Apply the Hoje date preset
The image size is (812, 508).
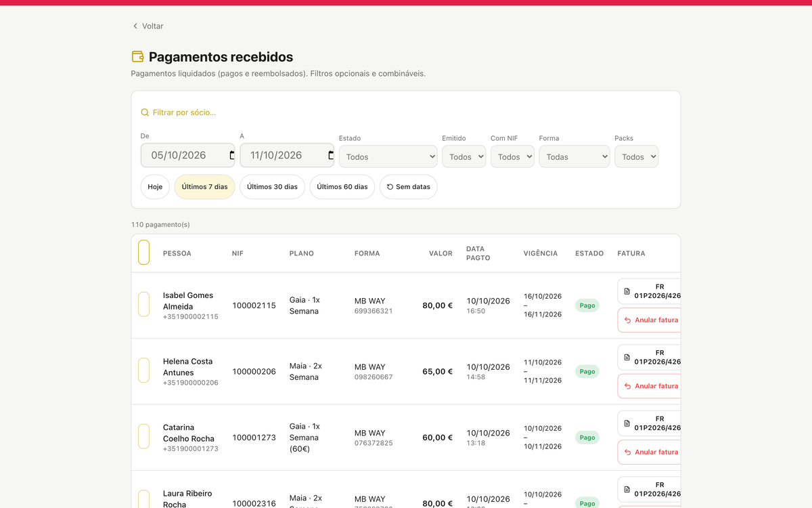pos(155,187)
